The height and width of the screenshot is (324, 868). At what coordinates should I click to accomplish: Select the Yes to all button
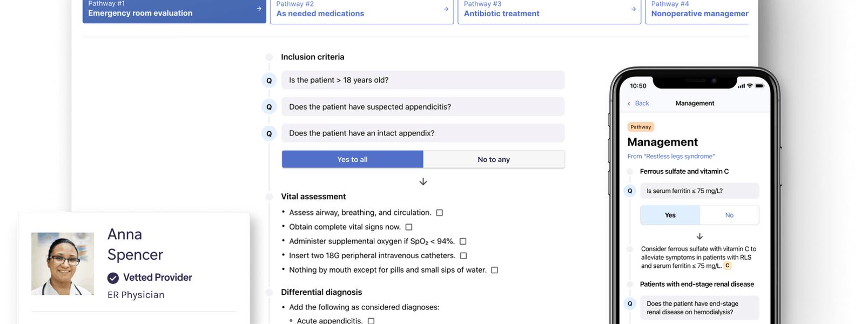pos(352,159)
